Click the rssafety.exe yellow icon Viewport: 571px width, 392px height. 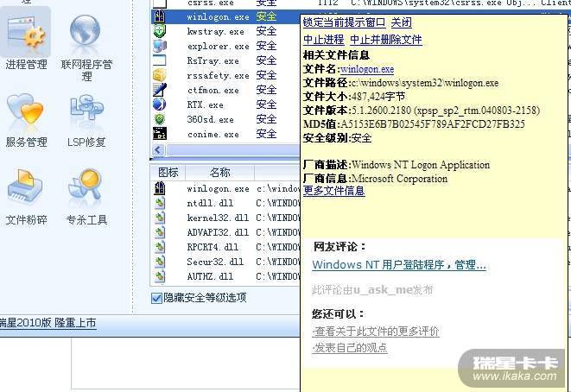[160, 75]
